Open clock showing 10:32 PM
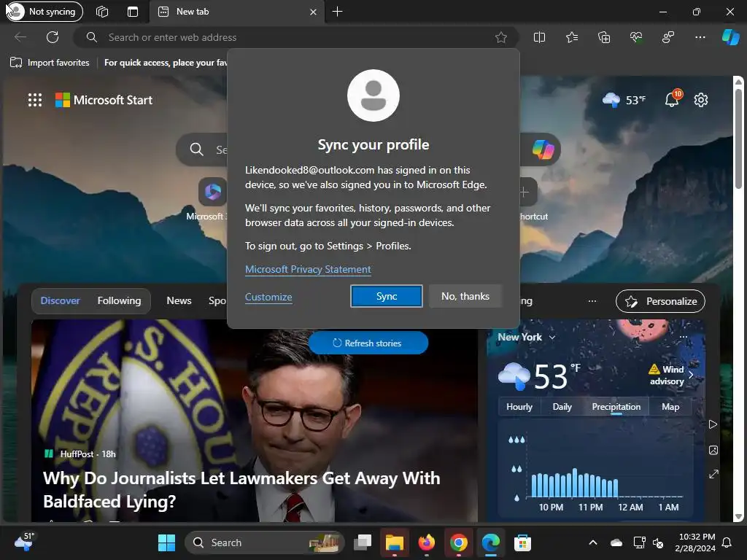 coord(695,542)
